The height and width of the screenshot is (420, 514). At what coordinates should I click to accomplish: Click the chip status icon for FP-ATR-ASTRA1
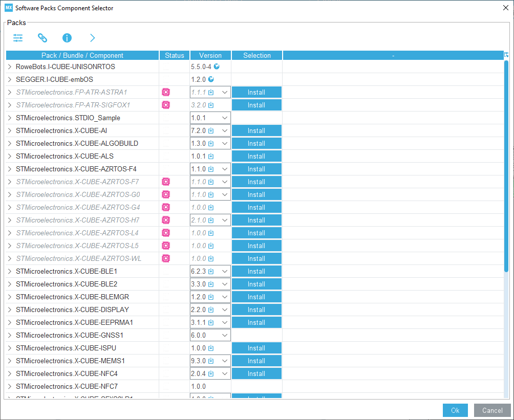coord(166,92)
